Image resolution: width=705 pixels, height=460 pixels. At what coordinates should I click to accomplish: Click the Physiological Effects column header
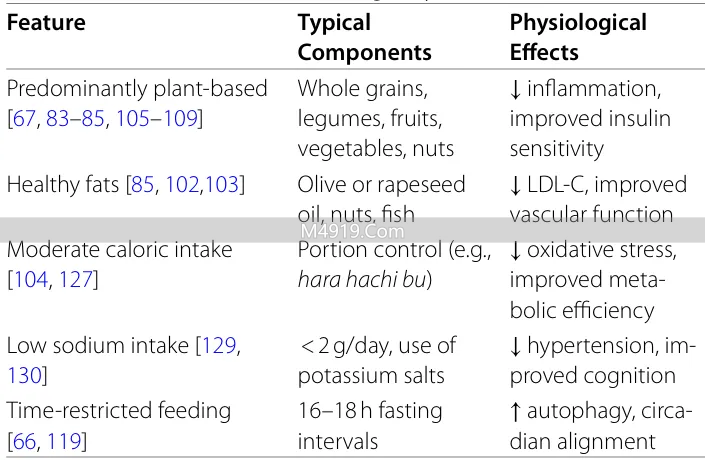point(577,37)
